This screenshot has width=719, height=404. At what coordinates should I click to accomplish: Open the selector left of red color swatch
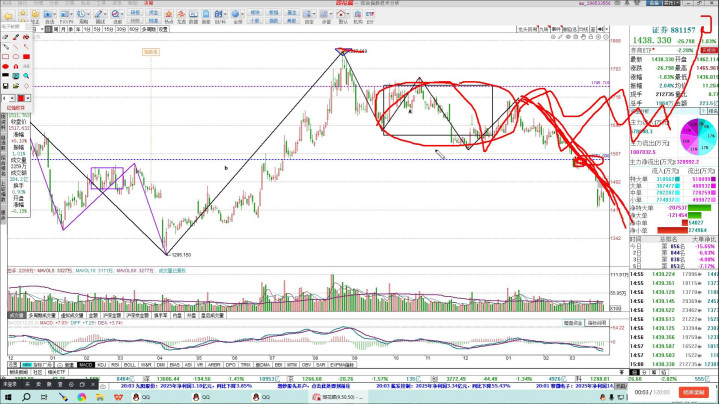[8, 97]
